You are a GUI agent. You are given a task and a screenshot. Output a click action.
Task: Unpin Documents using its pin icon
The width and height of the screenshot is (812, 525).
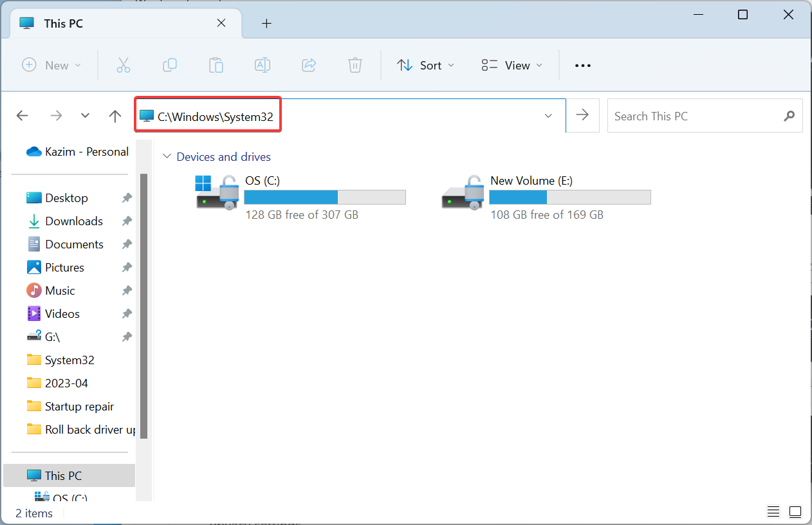tap(127, 244)
